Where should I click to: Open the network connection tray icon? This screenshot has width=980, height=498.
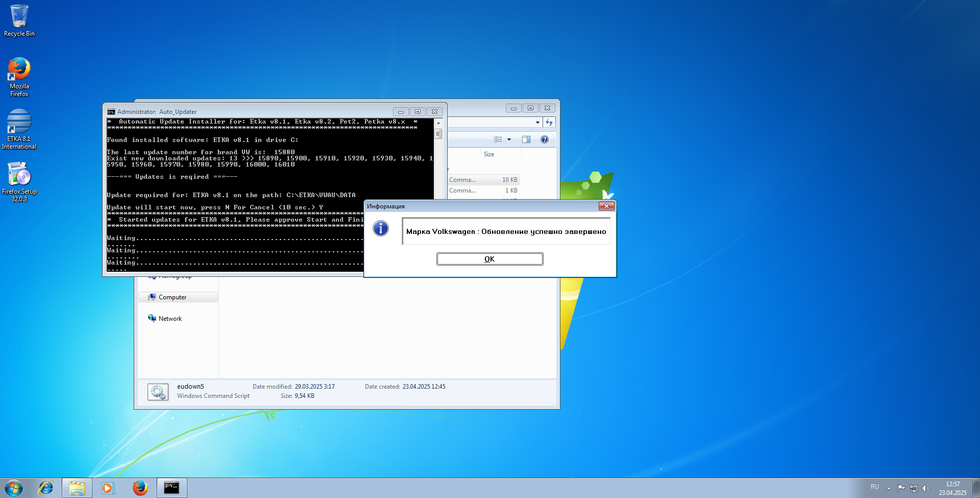(914, 488)
